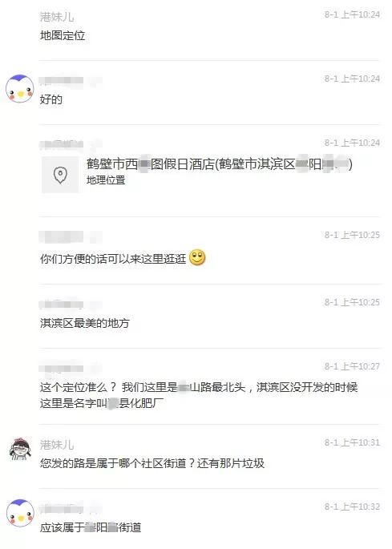Click the 地图定位 message text
Viewport: 392px width, 549px height.
(x=63, y=35)
